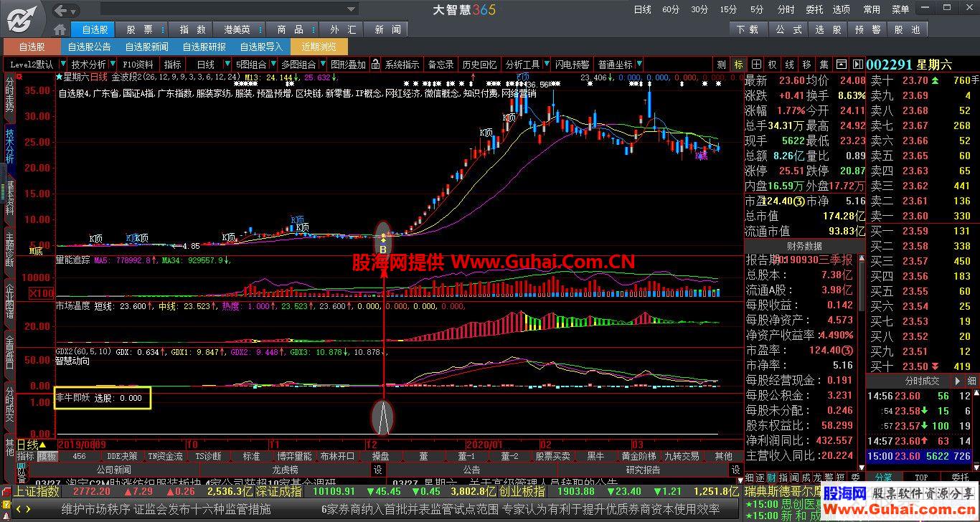980x522 pixels.
Task: Switch chart to 分时 view
Action: pos(786,10)
